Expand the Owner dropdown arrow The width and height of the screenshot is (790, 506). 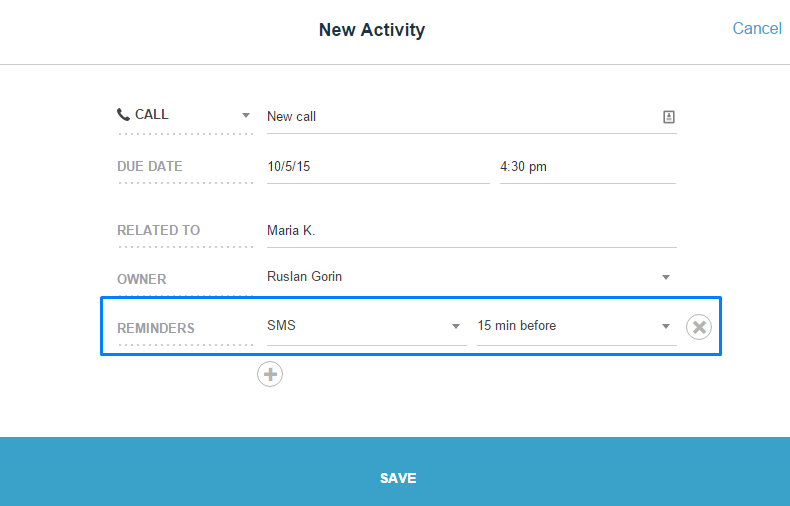[x=666, y=277]
